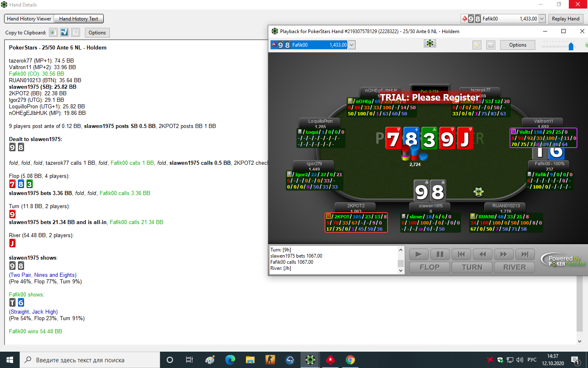This screenshot has width=588, height=368.
Task: Open notification center icon
Action: pos(575,360)
